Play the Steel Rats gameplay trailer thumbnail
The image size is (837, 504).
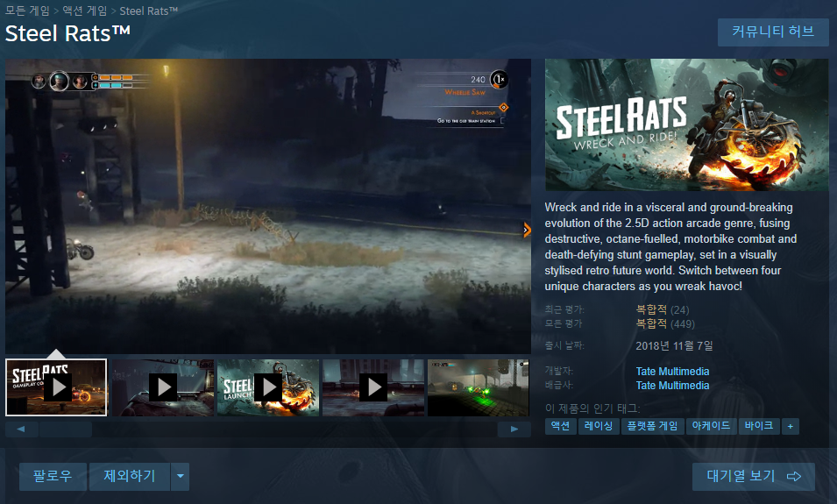(x=56, y=387)
